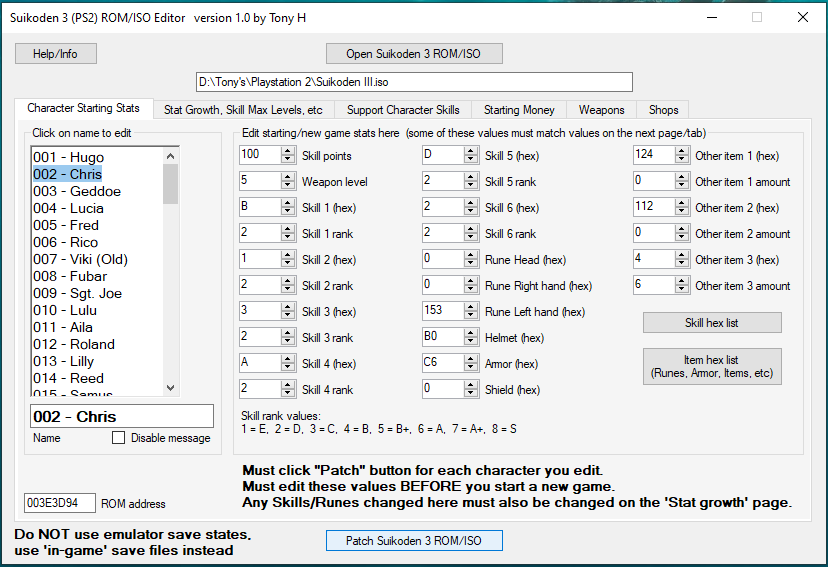Increase Other item 3 amount with up arrow
Viewport: 828px width, 567px height.
coord(683,281)
